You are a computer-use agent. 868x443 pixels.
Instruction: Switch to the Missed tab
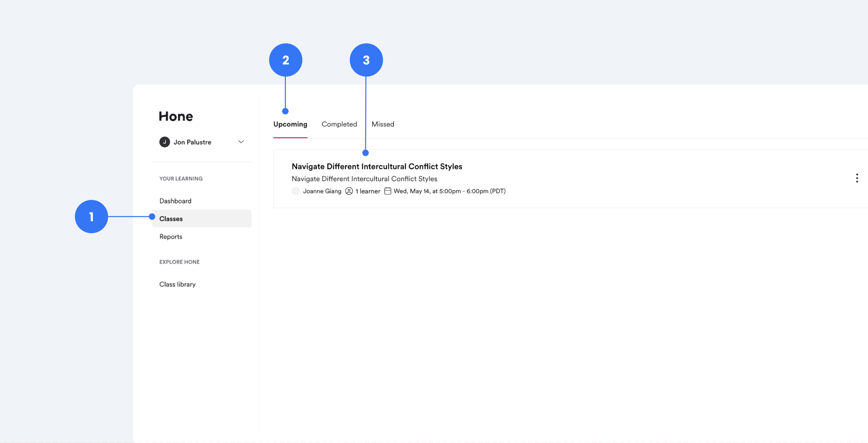(382, 124)
